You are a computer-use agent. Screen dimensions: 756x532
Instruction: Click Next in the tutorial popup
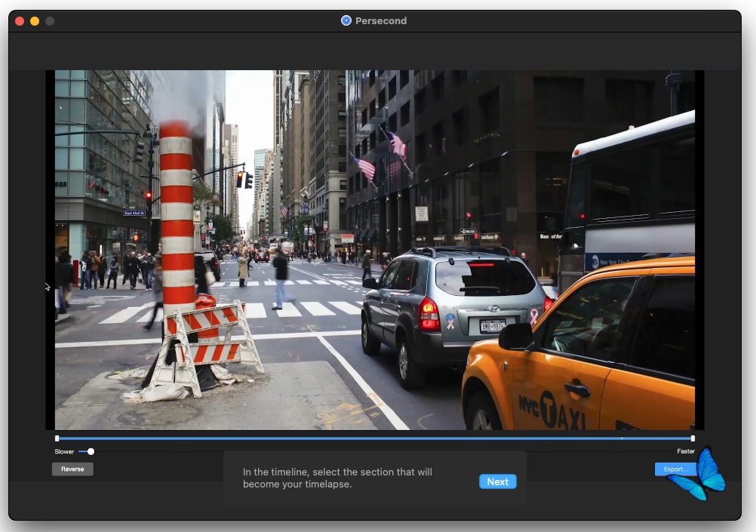click(497, 481)
